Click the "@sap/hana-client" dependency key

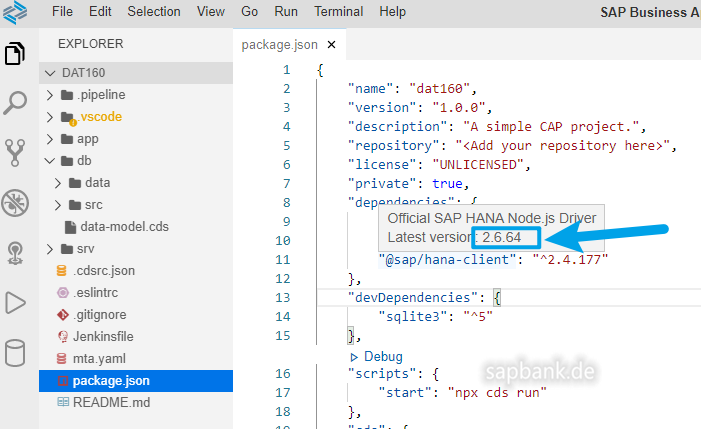(448, 260)
